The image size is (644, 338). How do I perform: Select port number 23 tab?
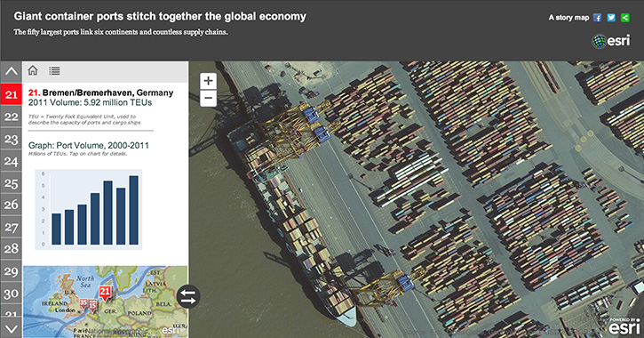[11, 139]
